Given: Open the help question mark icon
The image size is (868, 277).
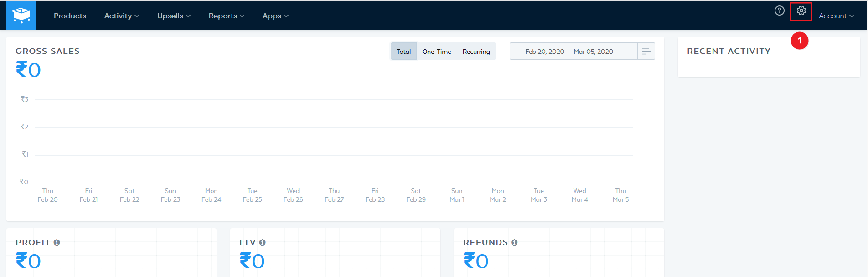Looking at the screenshot, I should (780, 10).
